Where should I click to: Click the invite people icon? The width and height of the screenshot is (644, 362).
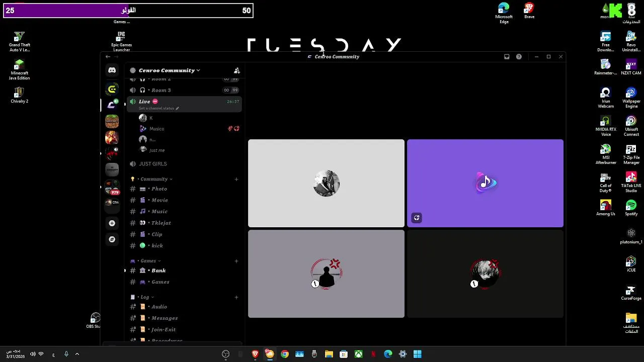(x=237, y=70)
